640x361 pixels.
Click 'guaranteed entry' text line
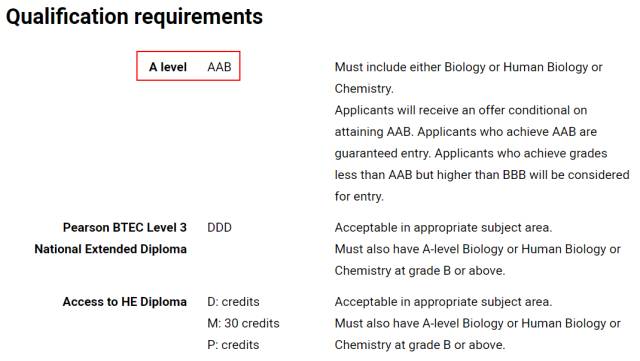pyautogui.click(x=471, y=154)
